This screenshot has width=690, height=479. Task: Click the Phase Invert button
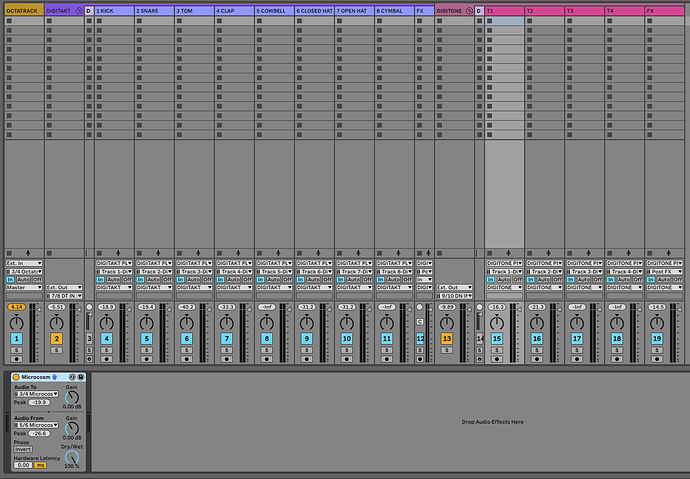tap(22, 449)
